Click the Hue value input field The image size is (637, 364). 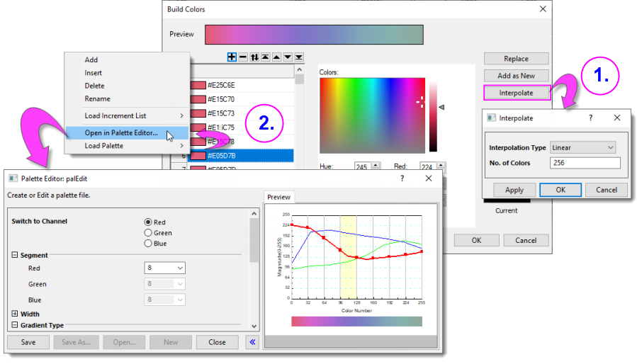pyautogui.click(x=363, y=166)
